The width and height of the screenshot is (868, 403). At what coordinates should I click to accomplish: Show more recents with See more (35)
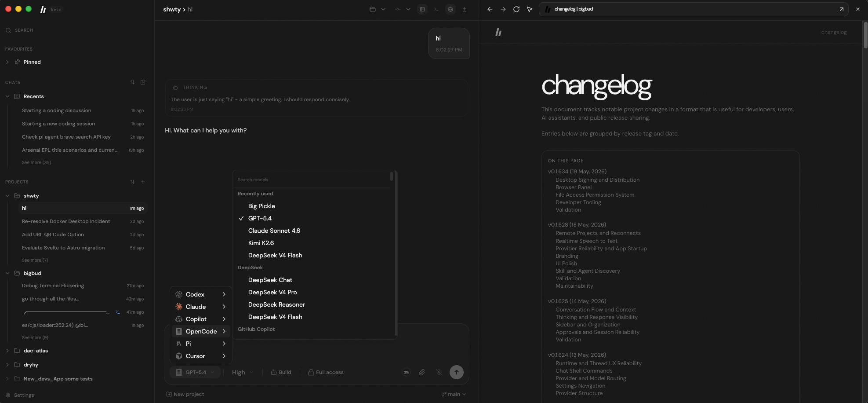pyautogui.click(x=36, y=162)
